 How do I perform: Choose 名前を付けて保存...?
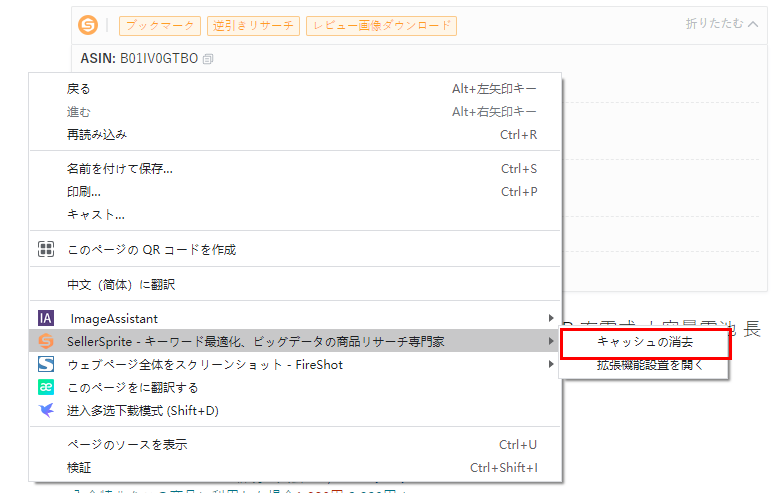click(295, 168)
